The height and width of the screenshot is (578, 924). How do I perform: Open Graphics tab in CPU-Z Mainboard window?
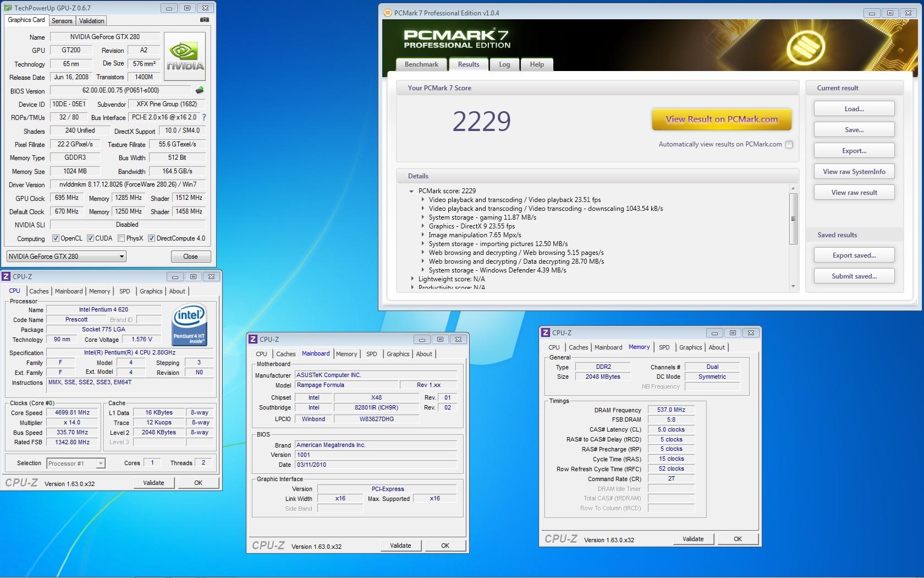398,354
